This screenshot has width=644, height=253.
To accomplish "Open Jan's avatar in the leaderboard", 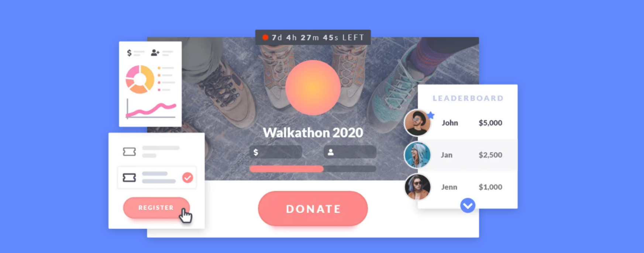I will 417,155.
